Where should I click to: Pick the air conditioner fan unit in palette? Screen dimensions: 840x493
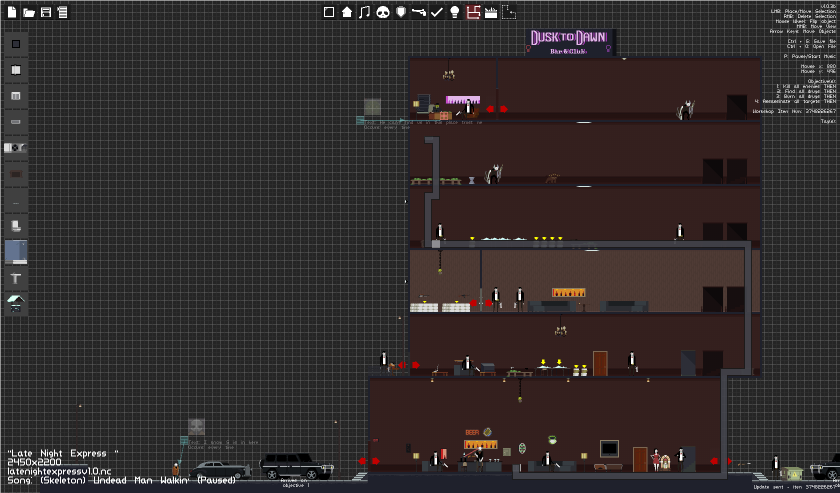pyautogui.click(x=16, y=148)
